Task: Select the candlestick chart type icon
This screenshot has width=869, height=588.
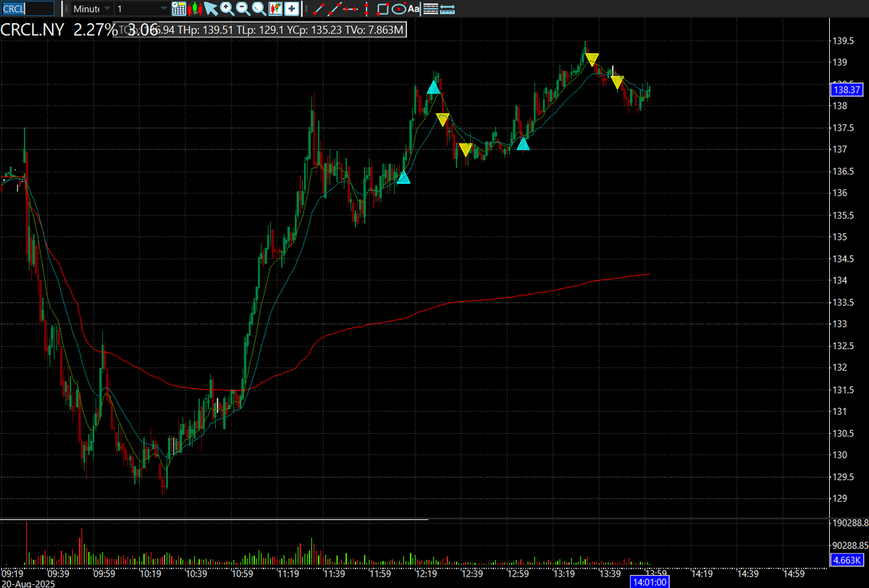Action: coord(195,9)
